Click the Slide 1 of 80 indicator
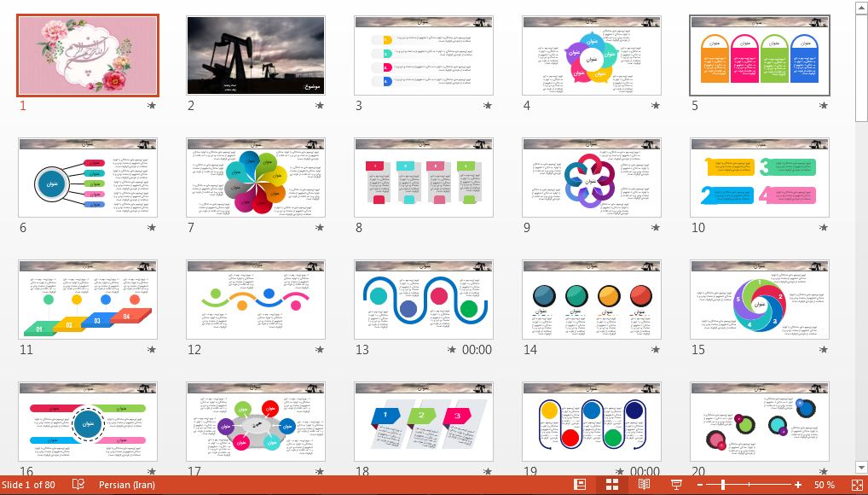 (x=29, y=485)
